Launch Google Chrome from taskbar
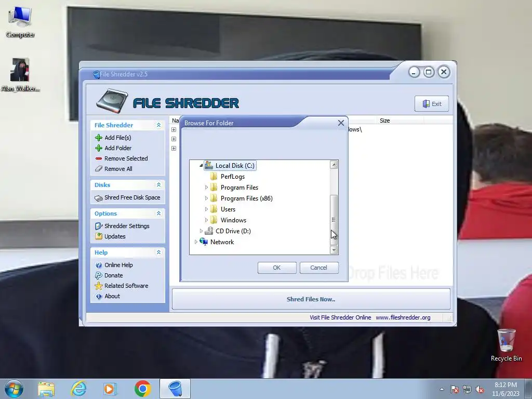 click(x=142, y=389)
